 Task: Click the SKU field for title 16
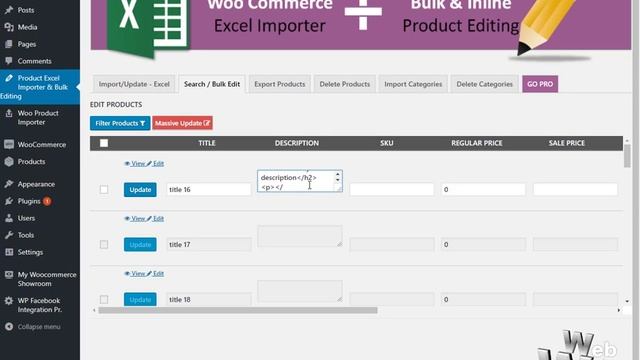click(x=391, y=189)
